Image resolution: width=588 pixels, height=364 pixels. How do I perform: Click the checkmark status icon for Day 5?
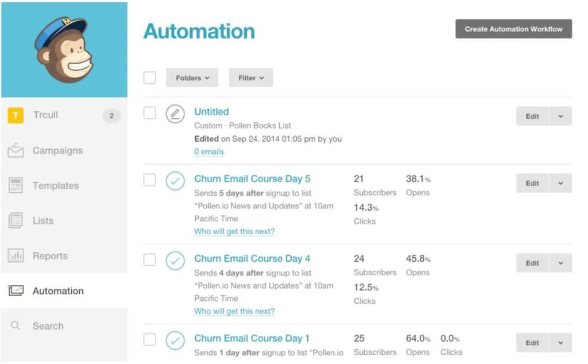[x=175, y=181]
